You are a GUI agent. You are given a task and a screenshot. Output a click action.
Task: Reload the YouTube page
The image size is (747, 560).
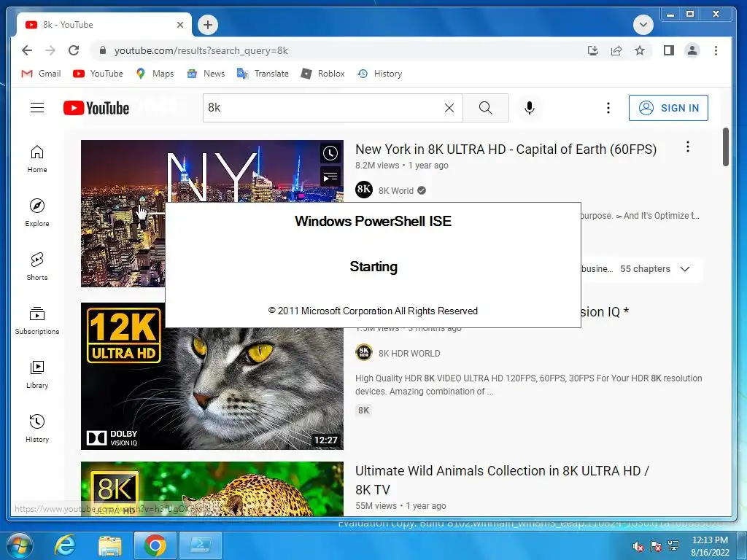[x=74, y=50]
